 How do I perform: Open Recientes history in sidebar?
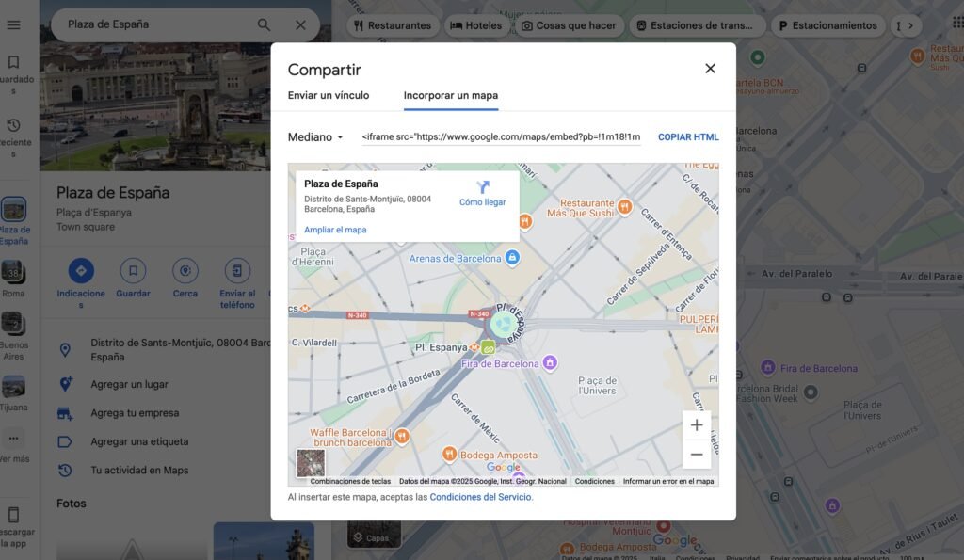[x=13, y=132]
